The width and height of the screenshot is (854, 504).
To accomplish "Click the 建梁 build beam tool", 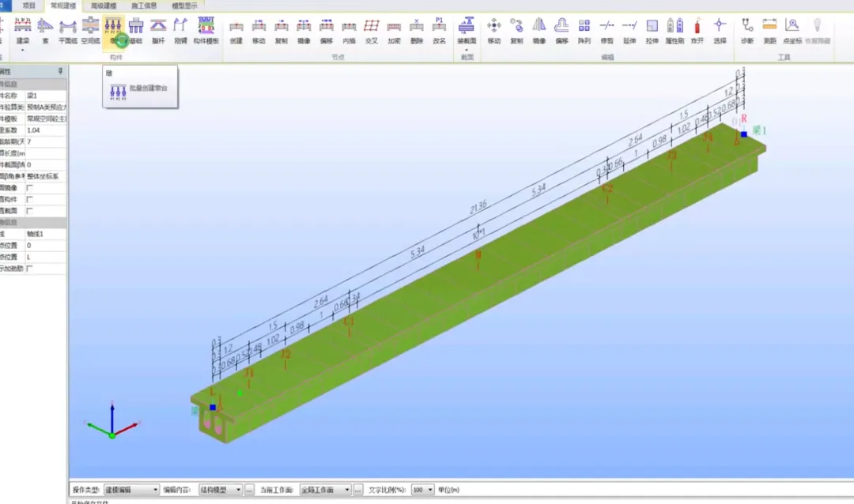I will [x=22, y=30].
